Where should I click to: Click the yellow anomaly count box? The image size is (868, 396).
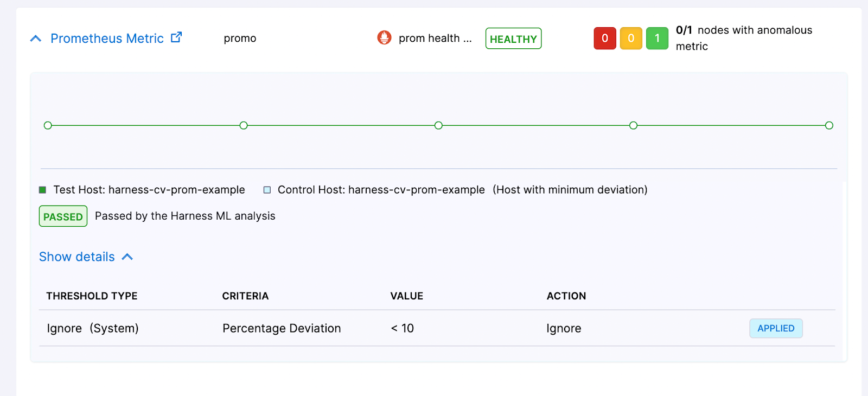click(x=631, y=39)
